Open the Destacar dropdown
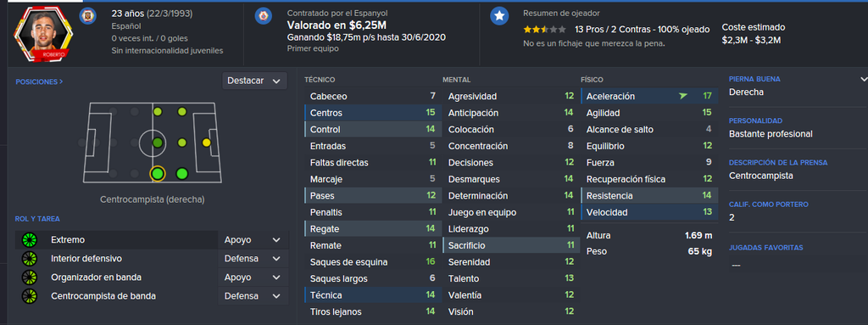The image size is (868, 325). 254,81
